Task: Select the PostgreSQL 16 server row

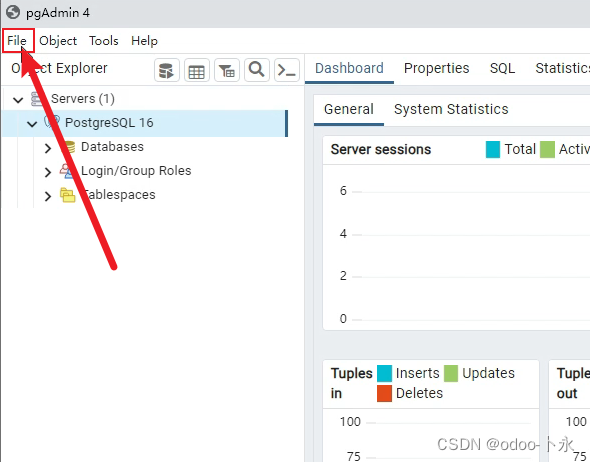Action: [145, 123]
